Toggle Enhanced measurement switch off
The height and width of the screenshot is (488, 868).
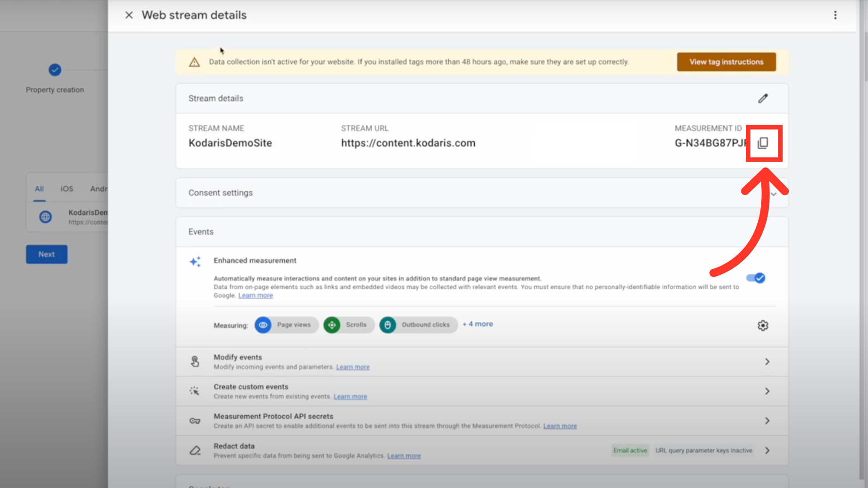coord(755,278)
